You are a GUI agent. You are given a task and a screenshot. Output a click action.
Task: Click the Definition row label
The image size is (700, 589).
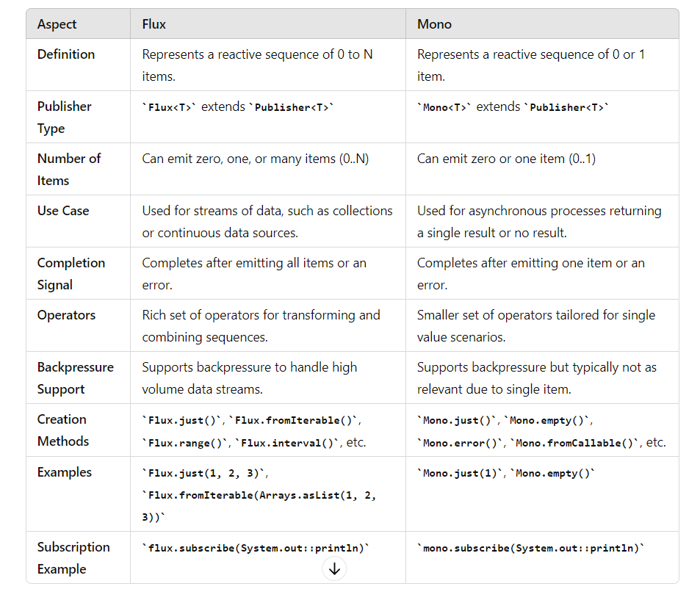66,54
